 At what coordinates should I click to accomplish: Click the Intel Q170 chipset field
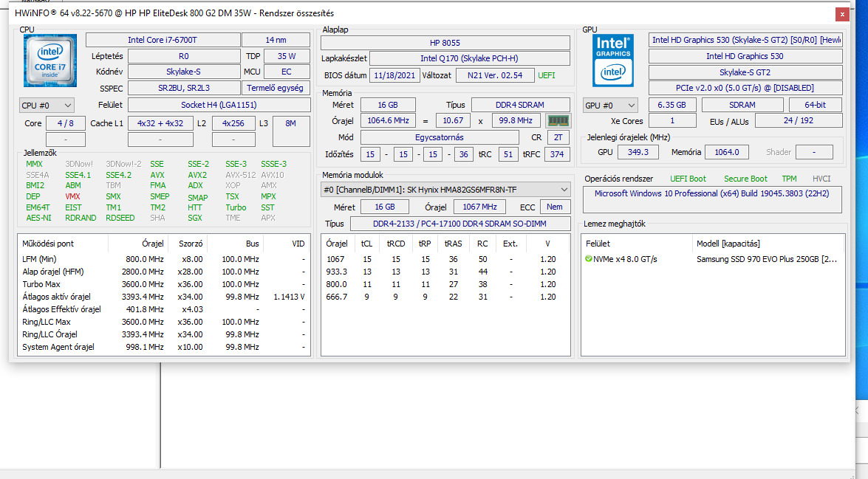[x=469, y=58]
